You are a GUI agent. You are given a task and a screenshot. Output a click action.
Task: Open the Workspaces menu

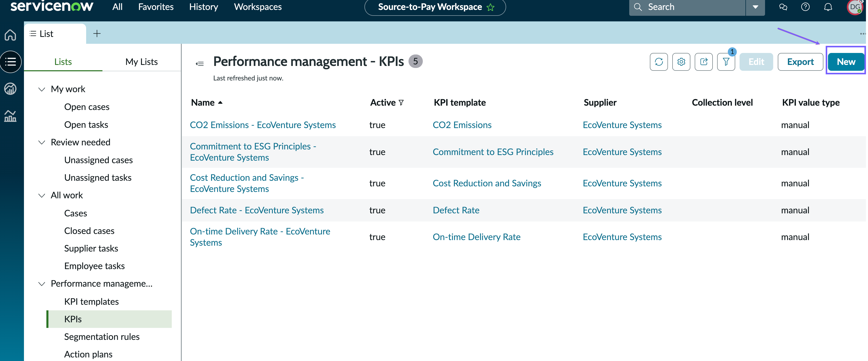tap(258, 7)
